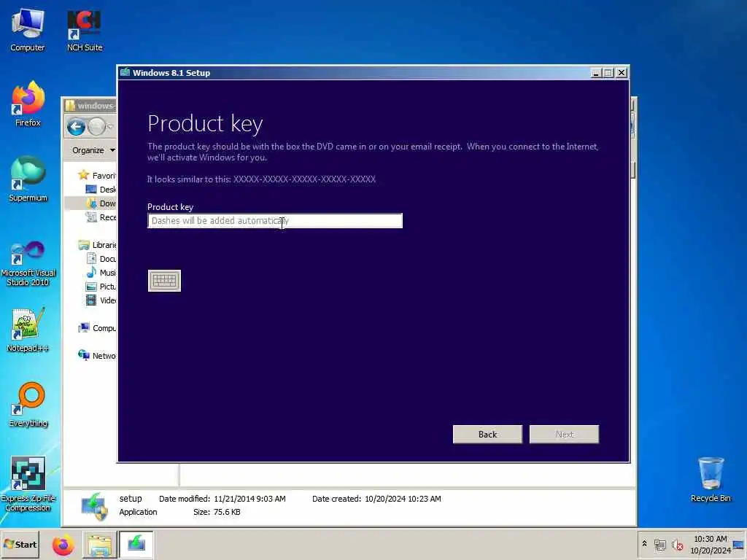Viewport: 747px width, 560px height.
Task: Launch Notepad++ from the desktop
Action: point(28,330)
